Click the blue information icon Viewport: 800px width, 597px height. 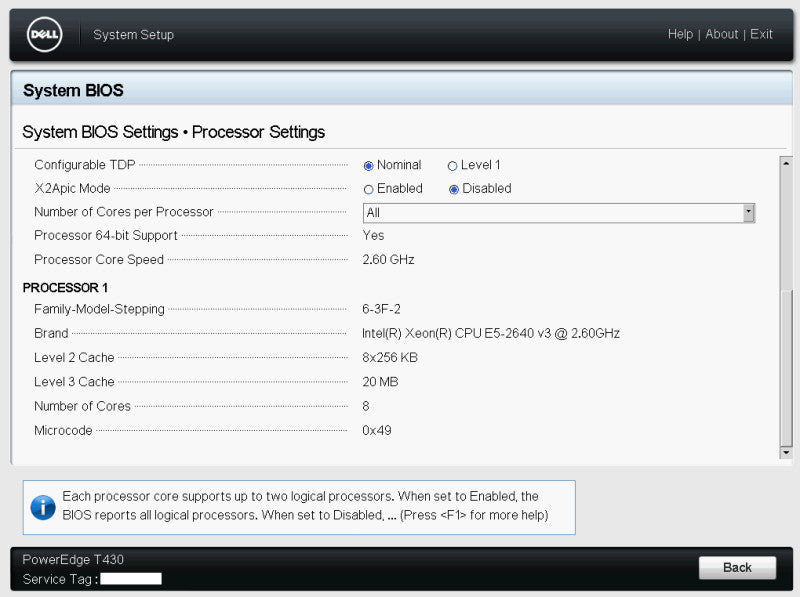point(43,508)
